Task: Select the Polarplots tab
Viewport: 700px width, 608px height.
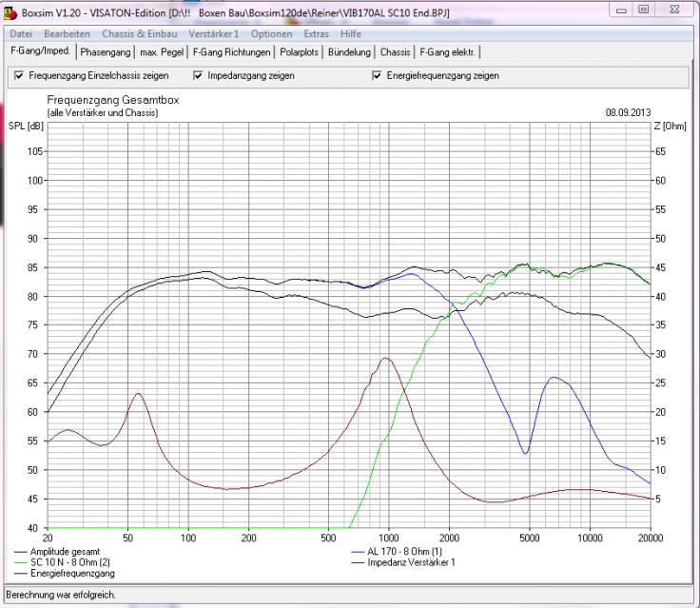Action: [299, 52]
